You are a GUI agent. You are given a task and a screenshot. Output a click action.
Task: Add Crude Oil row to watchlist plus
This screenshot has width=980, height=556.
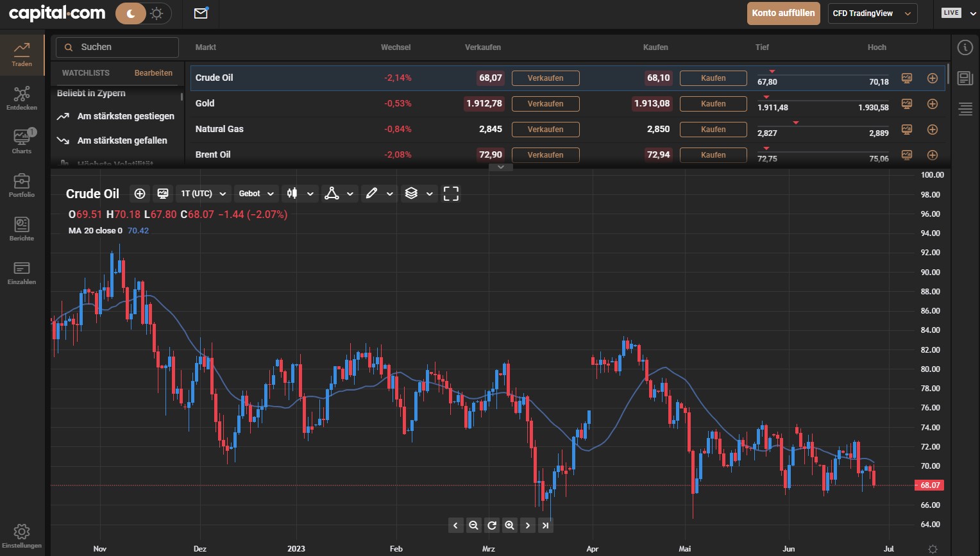pyautogui.click(x=933, y=78)
